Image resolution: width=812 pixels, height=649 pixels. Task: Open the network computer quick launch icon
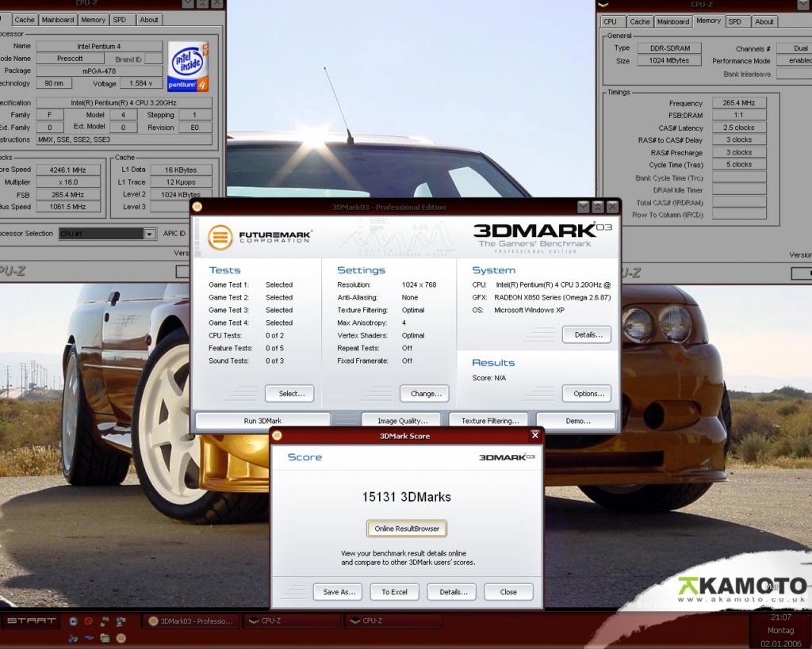tap(121, 621)
